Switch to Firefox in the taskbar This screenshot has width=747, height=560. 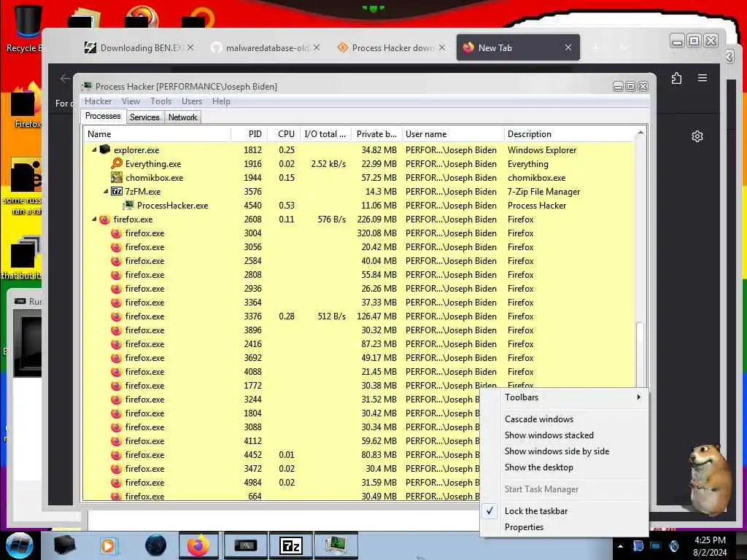[x=198, y=545]
